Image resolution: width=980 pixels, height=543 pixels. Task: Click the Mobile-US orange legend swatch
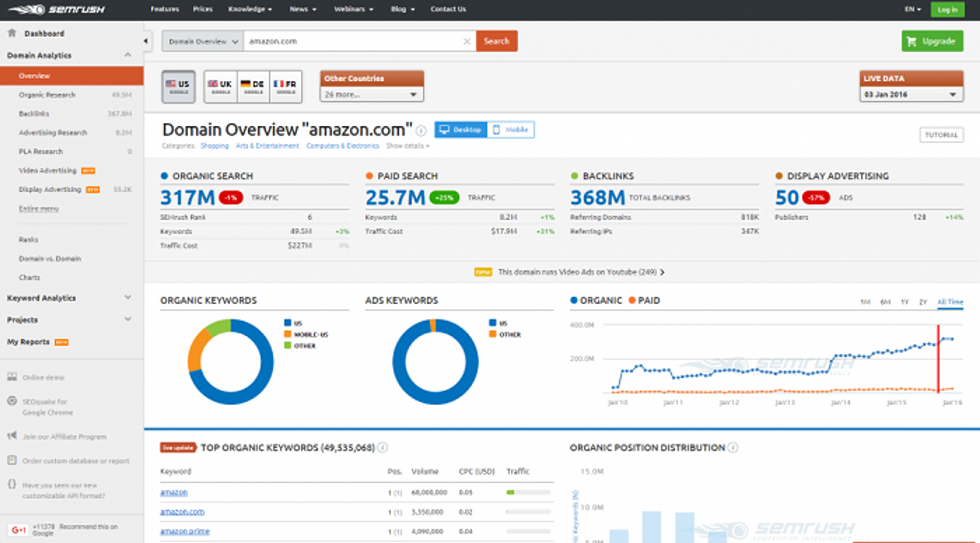click(288, 334)
